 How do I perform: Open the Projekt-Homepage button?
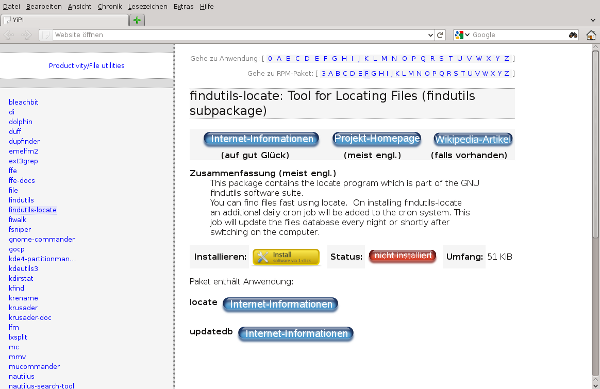[377, 138]
